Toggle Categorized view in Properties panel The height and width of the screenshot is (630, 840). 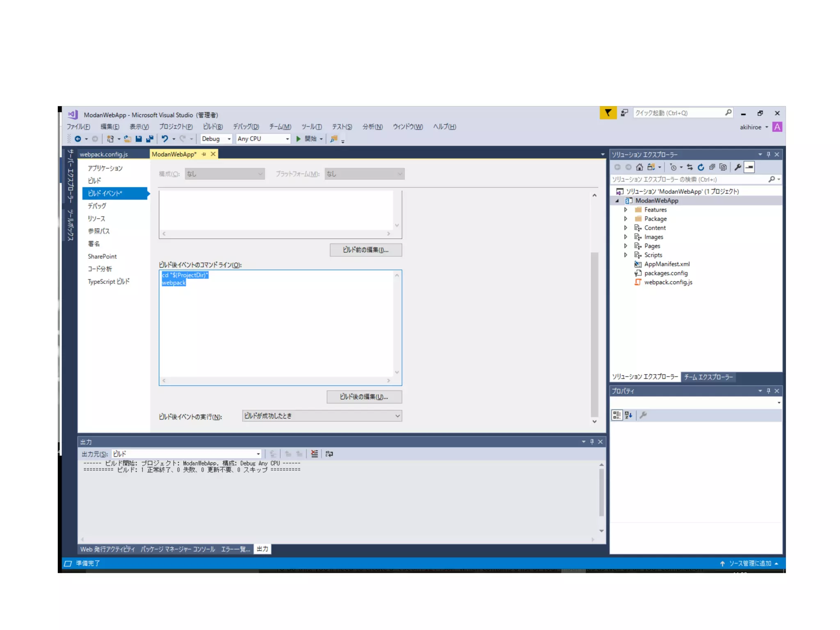617,415
